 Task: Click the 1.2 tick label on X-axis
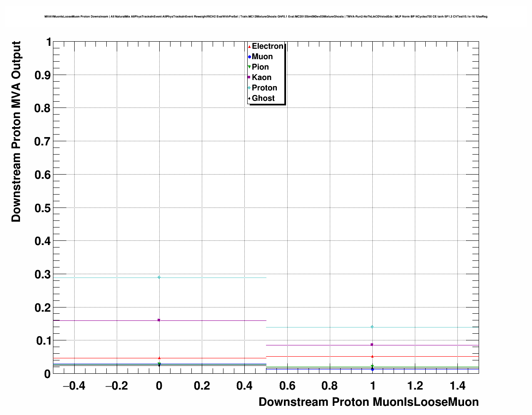coord(415,386)
